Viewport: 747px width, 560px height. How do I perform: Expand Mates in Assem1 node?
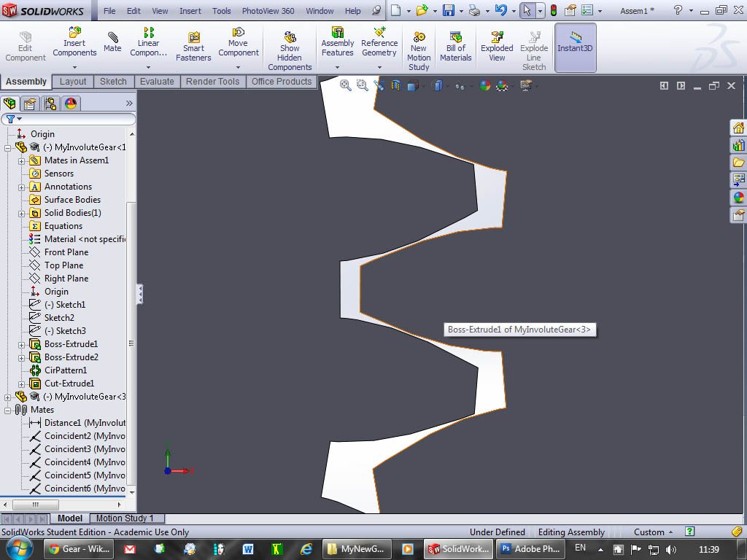click(21, 161)
